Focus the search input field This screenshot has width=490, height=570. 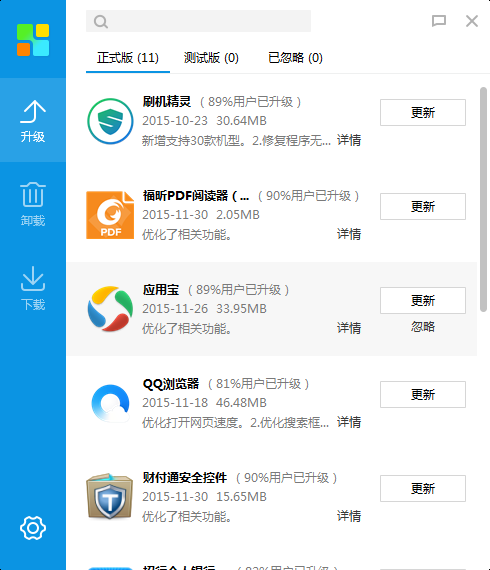click(x=198, y=21)
